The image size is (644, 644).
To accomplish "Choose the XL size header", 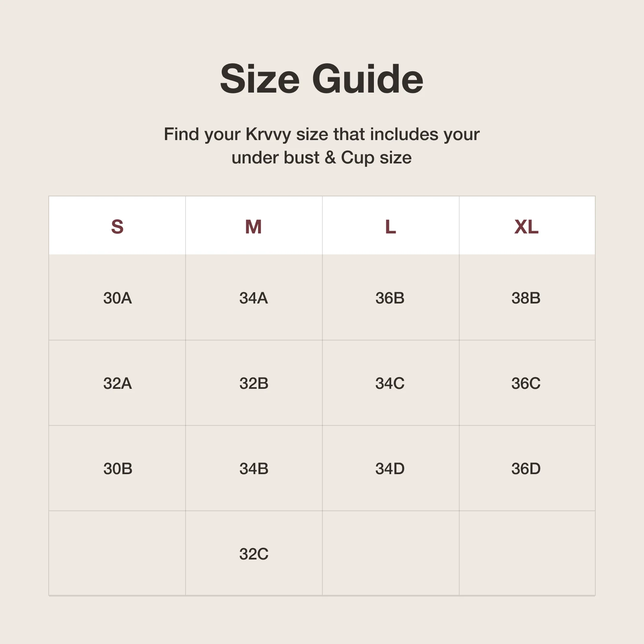I will [x=526, y=227].
